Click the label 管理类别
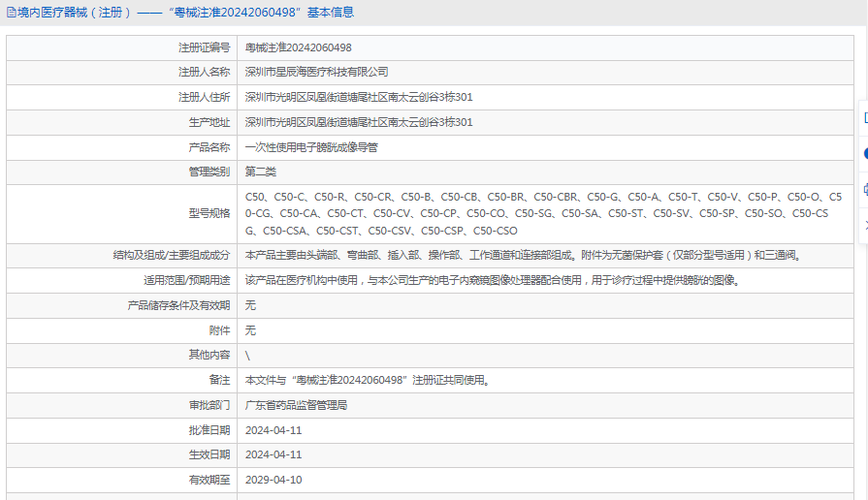Image resolution: width=868 pixels, height=500 pixels. coord(209,172)
